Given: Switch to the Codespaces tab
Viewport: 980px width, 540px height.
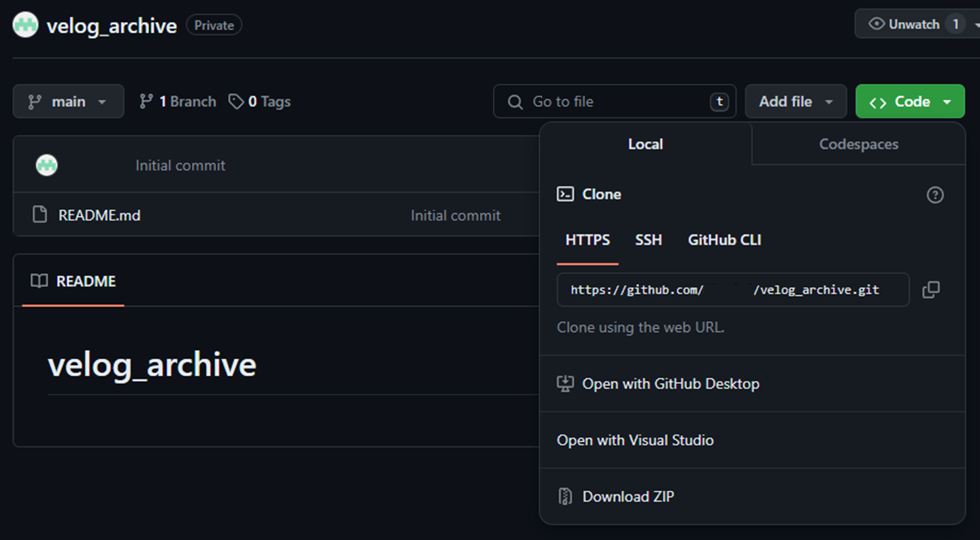Looking at the screenshot, I should point(858,144).
